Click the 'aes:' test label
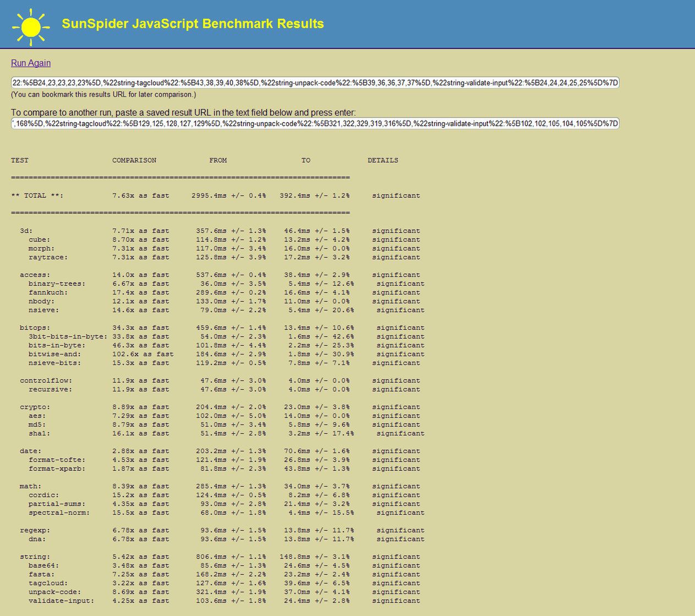The height and width of the screenshot is (616, 695). pyautogui.click(x=37, y=416)
